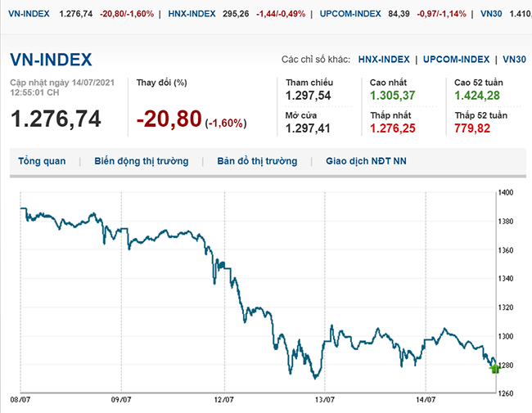Screen dimensions: 532x413
Task: Click the large VN-INDEX page heading
Action: click(x=51, y=60)
